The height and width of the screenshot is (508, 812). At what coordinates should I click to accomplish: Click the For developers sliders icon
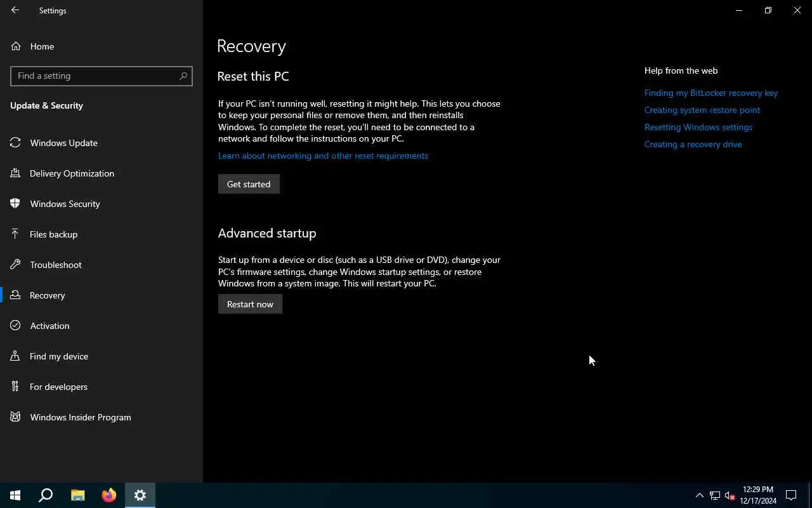(16, 387)
